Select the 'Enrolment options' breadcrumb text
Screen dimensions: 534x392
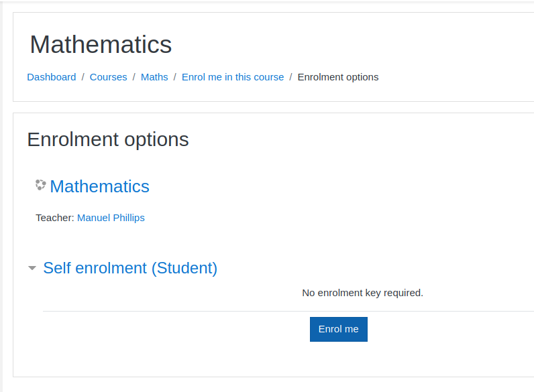337,77
